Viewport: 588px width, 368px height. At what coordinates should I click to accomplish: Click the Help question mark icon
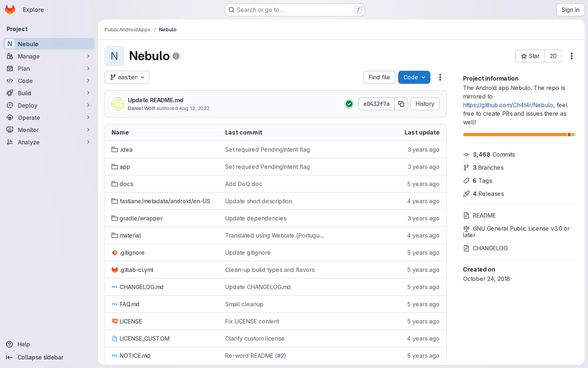(x=10, y=344)
